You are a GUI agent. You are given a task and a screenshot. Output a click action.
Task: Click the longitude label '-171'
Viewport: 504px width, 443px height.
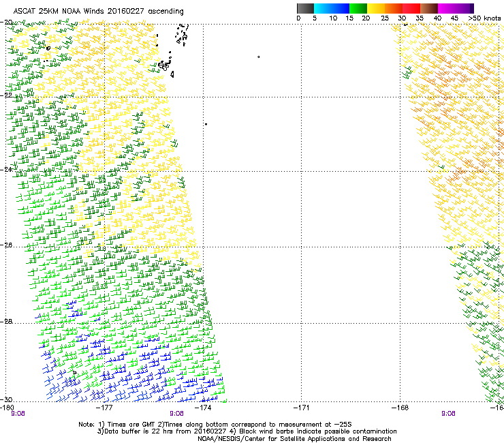[x=301, y=408]
